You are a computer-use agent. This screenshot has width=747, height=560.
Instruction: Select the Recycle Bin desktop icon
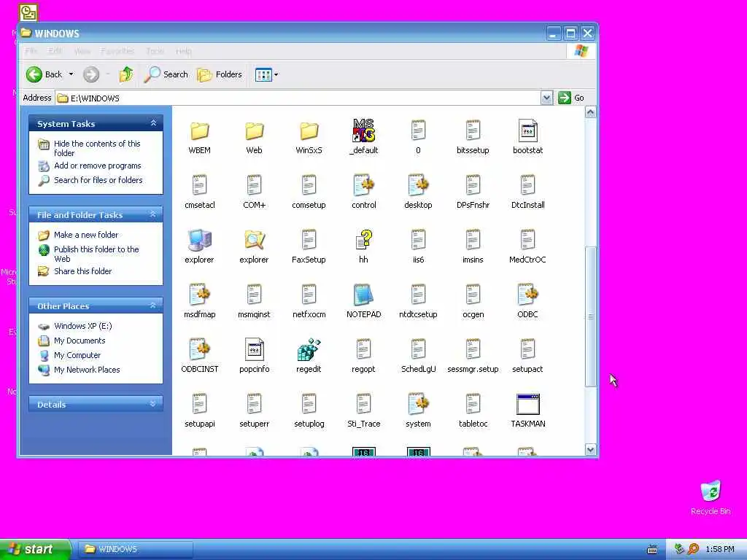point(711,497)
